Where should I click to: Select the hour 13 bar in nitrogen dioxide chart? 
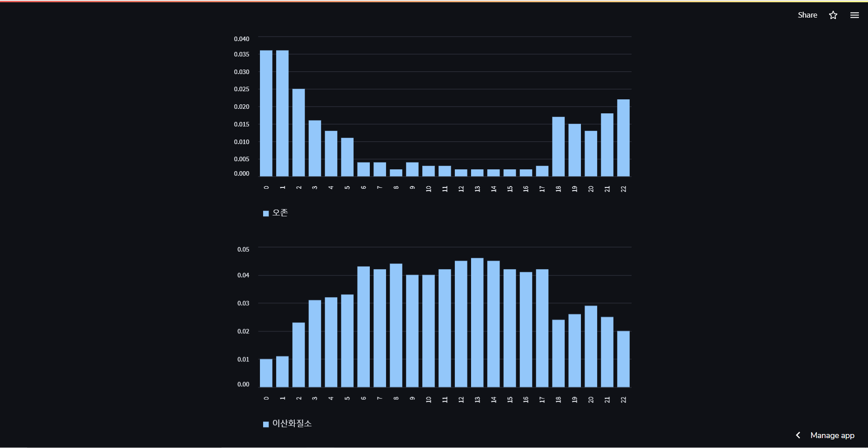click(477, 322)
